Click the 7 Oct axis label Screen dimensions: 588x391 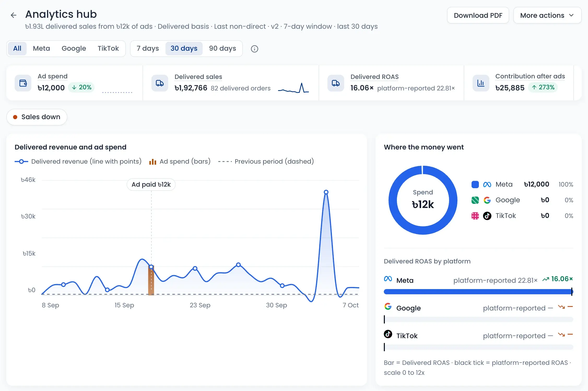coord(350,305)
